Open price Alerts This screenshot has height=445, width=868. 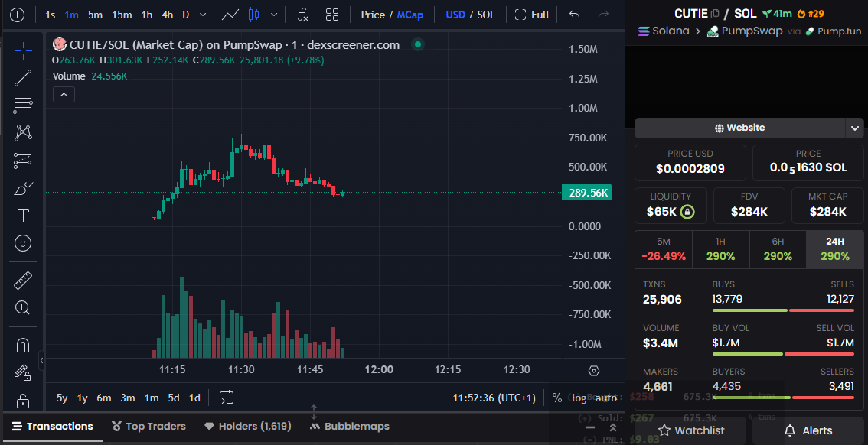(809, 430)
